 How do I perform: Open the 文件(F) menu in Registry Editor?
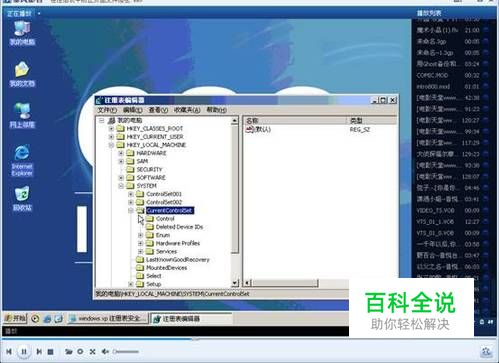[107, 110]
